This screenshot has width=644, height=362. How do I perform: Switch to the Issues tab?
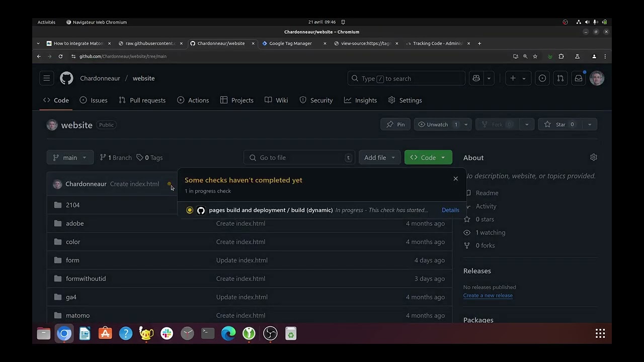94,100
